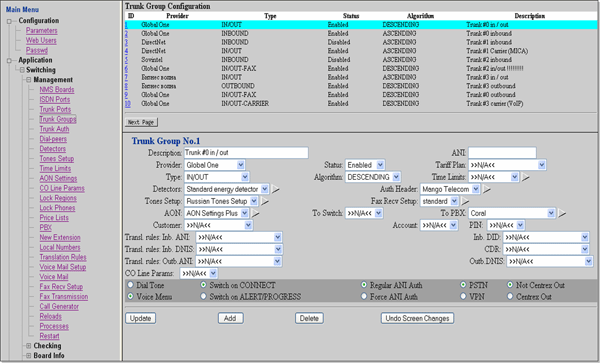Open Voice Mail Setup in sidebar

point(63,267)
